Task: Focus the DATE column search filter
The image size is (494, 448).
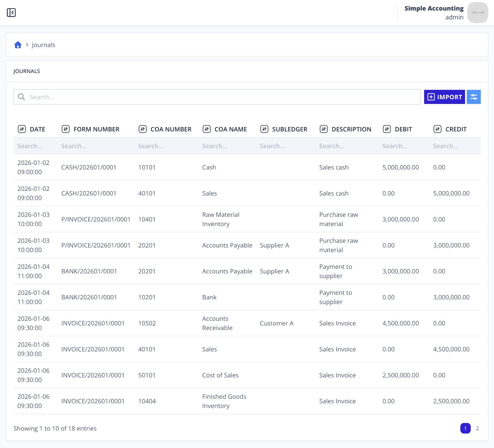Action: tap(35, 146)
